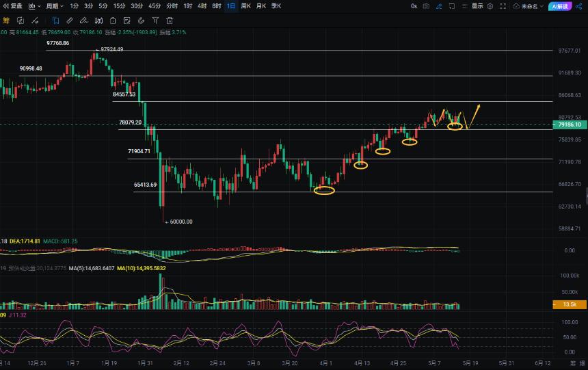Delete drawings with the trash icon
Screen dimensions: 588x370
pyautogui.click(x=170, y=21)
